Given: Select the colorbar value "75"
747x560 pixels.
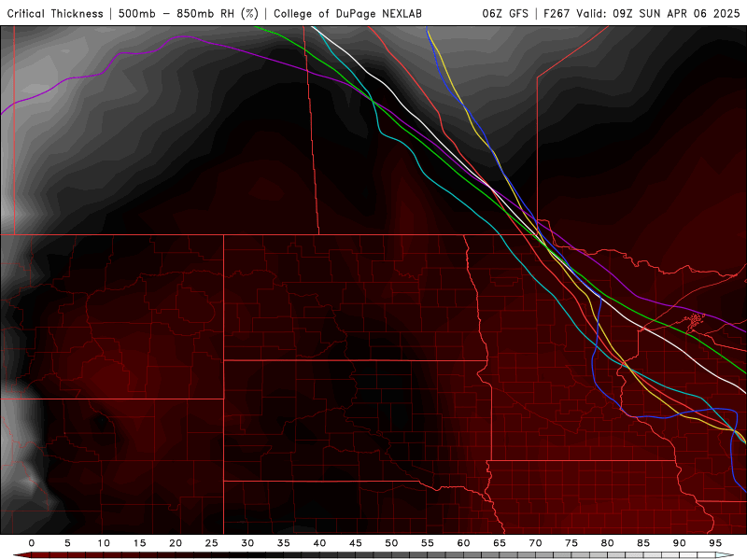Looking at the screenshot, I should [x=571, y=543].
